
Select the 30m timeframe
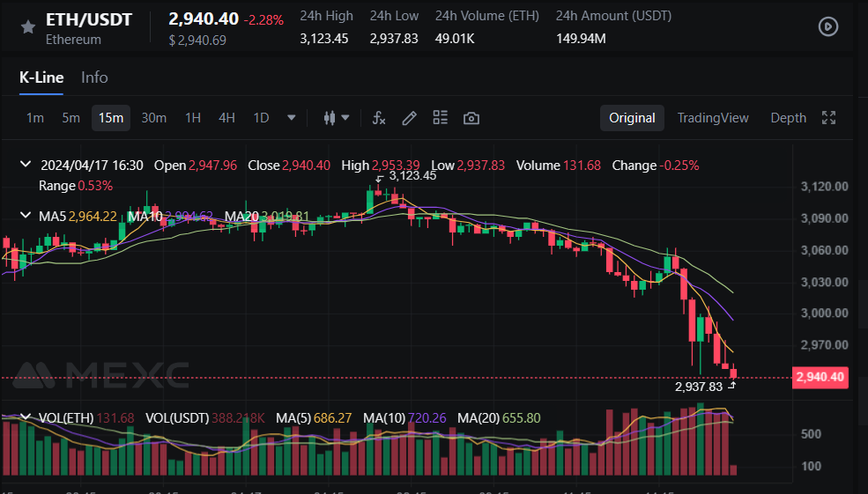(x=154, y=118)
